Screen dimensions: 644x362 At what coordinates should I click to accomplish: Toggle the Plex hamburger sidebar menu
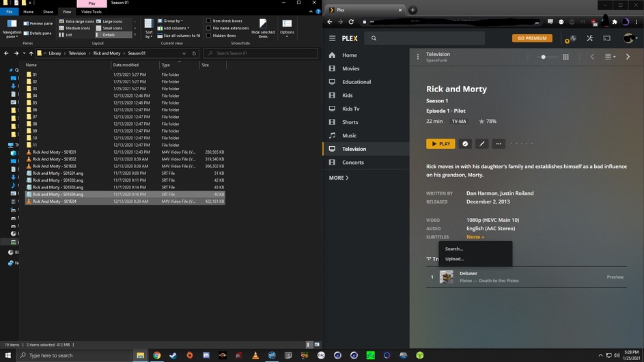click(332, 38)
